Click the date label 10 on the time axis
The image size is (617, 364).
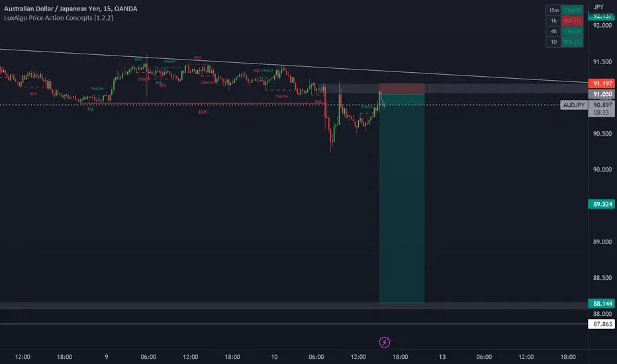[x=274, y=357]
